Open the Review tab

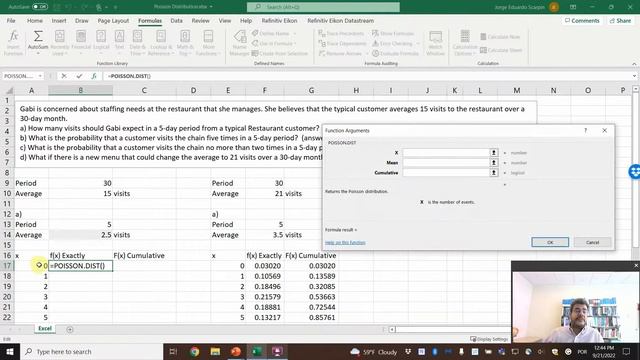(200, 20)
